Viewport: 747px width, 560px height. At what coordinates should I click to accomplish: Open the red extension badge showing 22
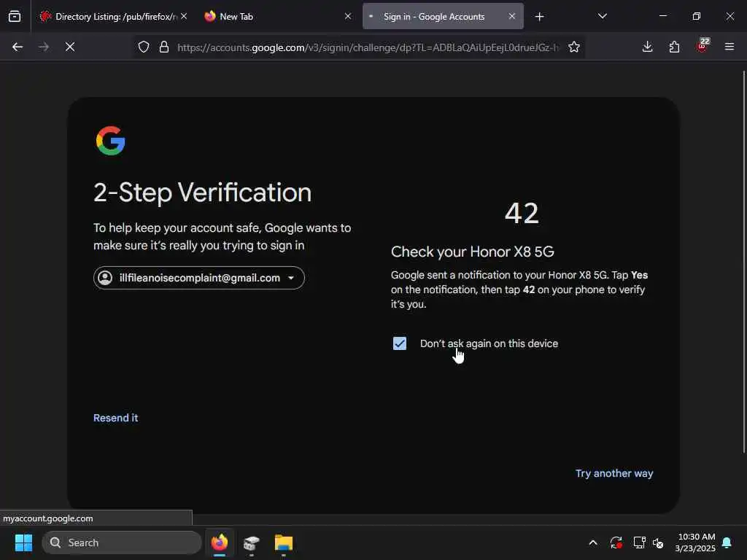click(x=703, y=45)
